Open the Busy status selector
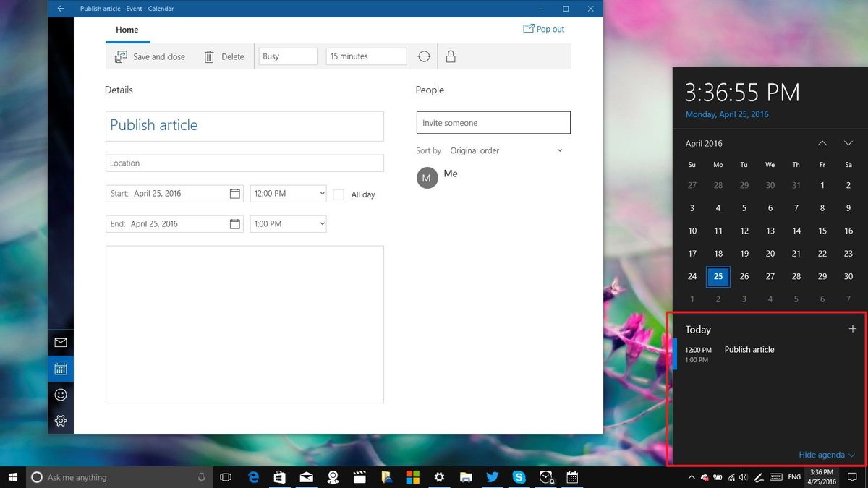 point(287,56)
